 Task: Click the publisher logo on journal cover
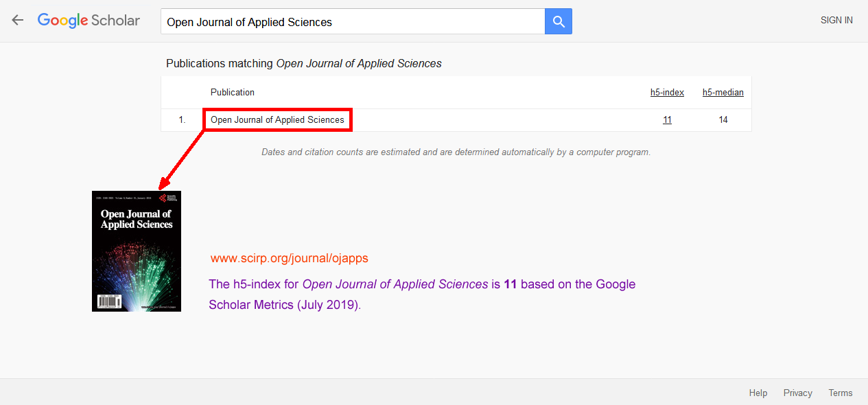pyautogui.click(x=165, y=198)
